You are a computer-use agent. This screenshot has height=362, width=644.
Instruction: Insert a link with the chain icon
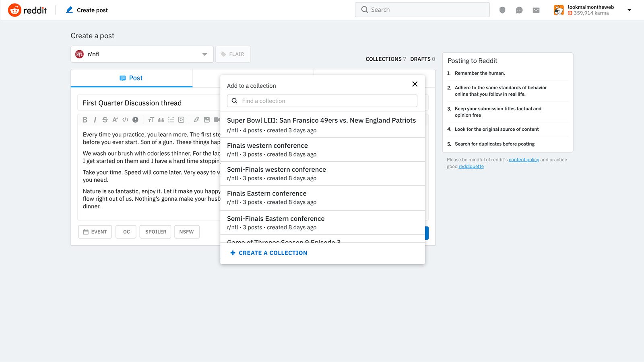[x=196, y=120]
